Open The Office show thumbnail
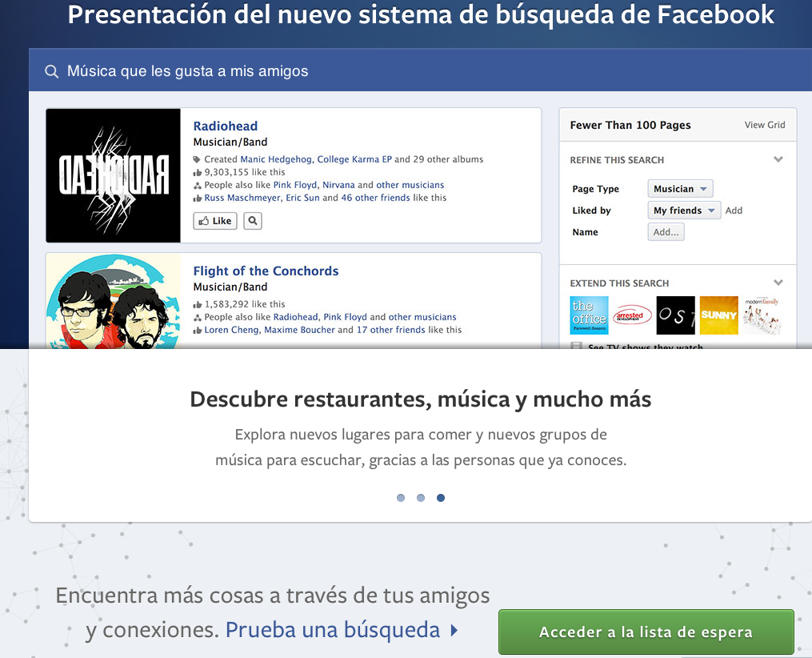Viewport: 812px width, 658px height. tap(590, 315)
